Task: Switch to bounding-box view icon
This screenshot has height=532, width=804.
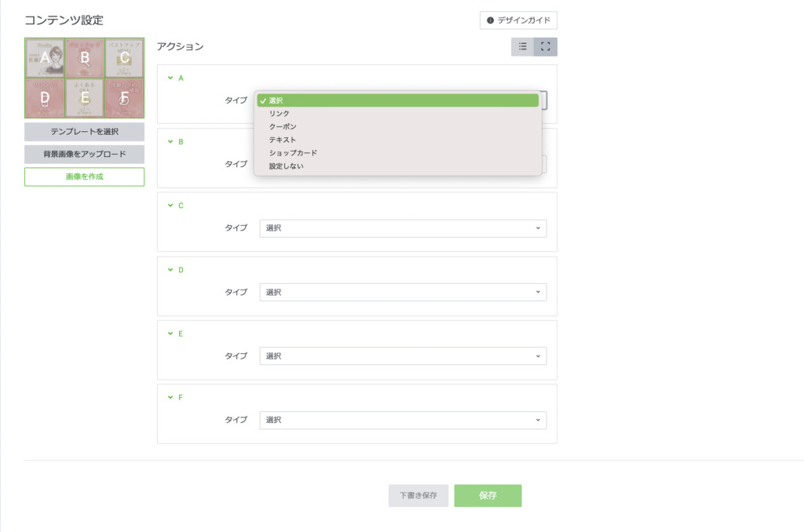Action: 546,47
